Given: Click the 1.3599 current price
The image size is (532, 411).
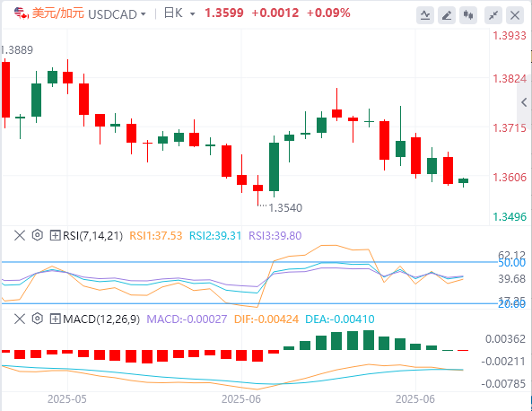Looking at the screenshot, I should [224, 13].
